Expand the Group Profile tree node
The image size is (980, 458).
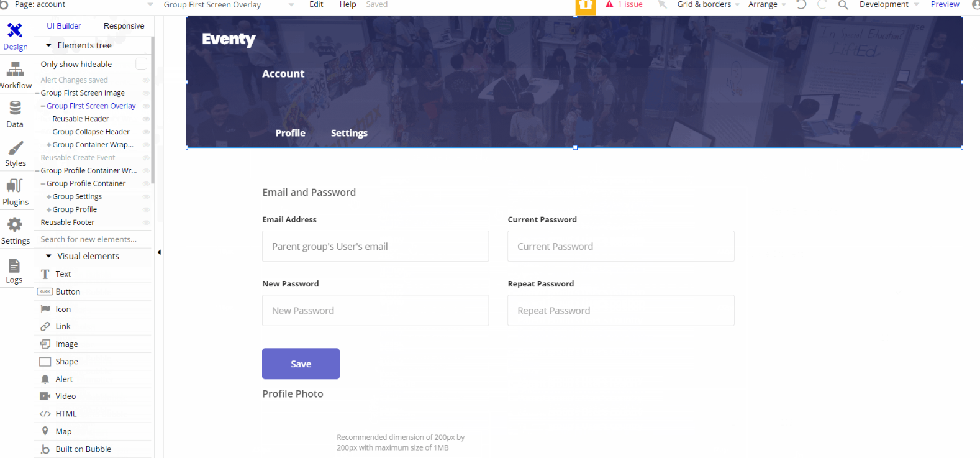coord(49,210)
